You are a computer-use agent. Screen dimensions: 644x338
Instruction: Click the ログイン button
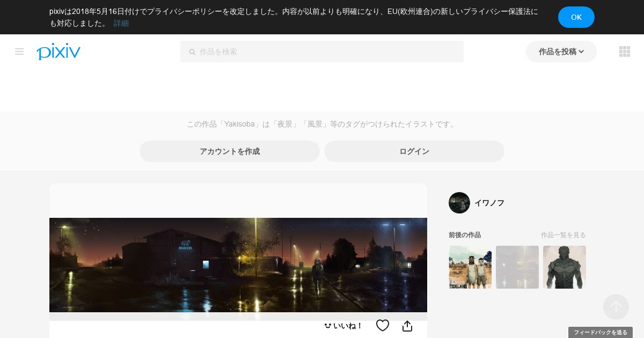tap(414, 151)
